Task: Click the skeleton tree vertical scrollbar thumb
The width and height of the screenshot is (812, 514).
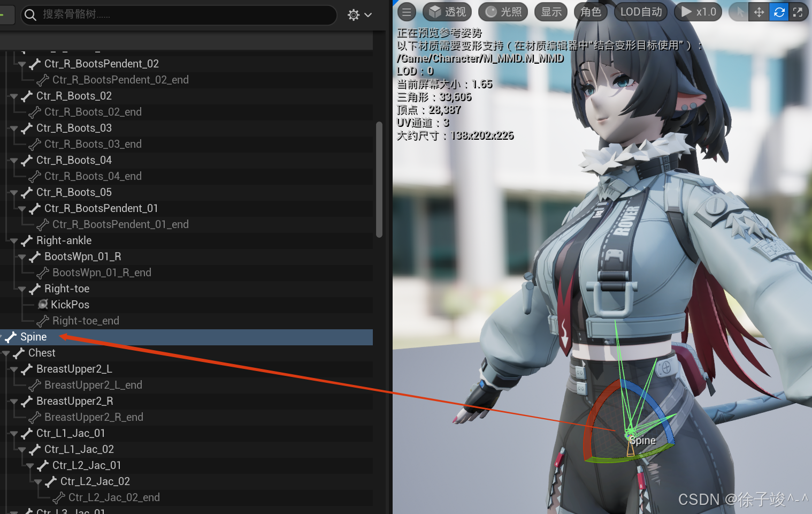Action: (379, 179)
